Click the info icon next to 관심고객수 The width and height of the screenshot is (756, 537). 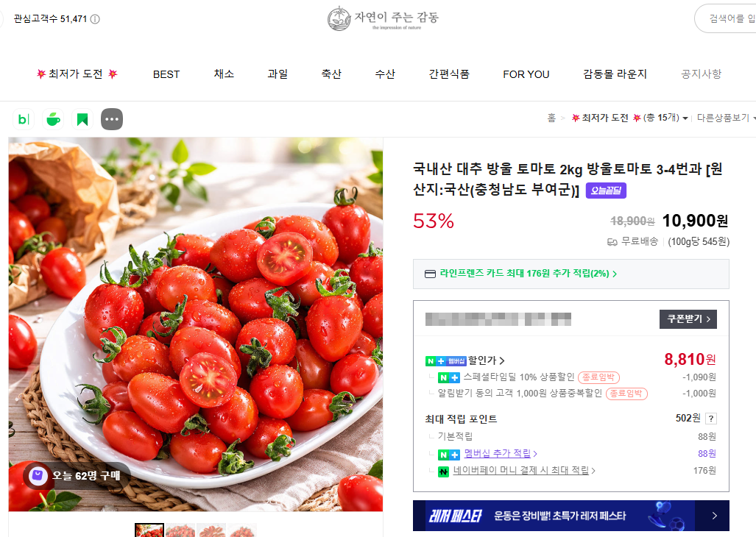(x=95, y=19)
